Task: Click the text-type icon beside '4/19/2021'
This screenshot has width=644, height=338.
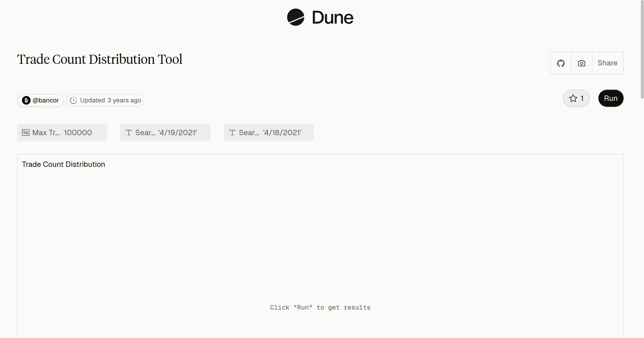Action: (x=129, y=133)
